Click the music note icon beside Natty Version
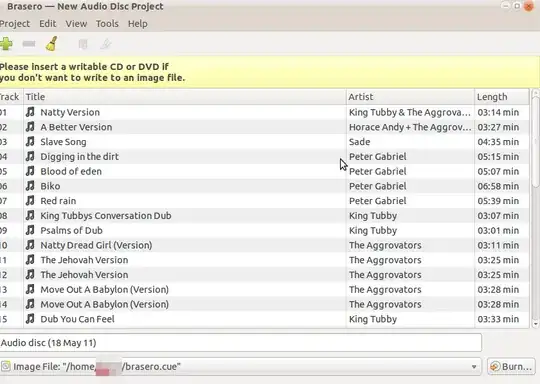This screenshot has height=384, width=540. 30,112
